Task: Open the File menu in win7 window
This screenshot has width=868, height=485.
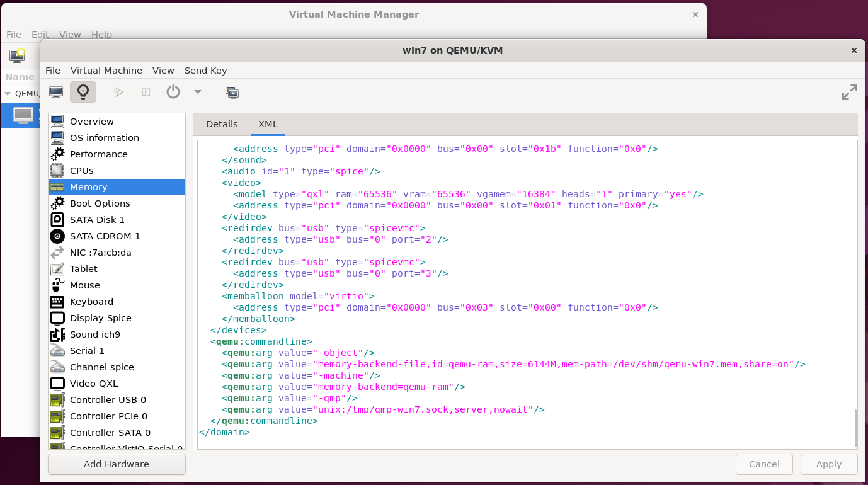Action: tap(53, 71)
